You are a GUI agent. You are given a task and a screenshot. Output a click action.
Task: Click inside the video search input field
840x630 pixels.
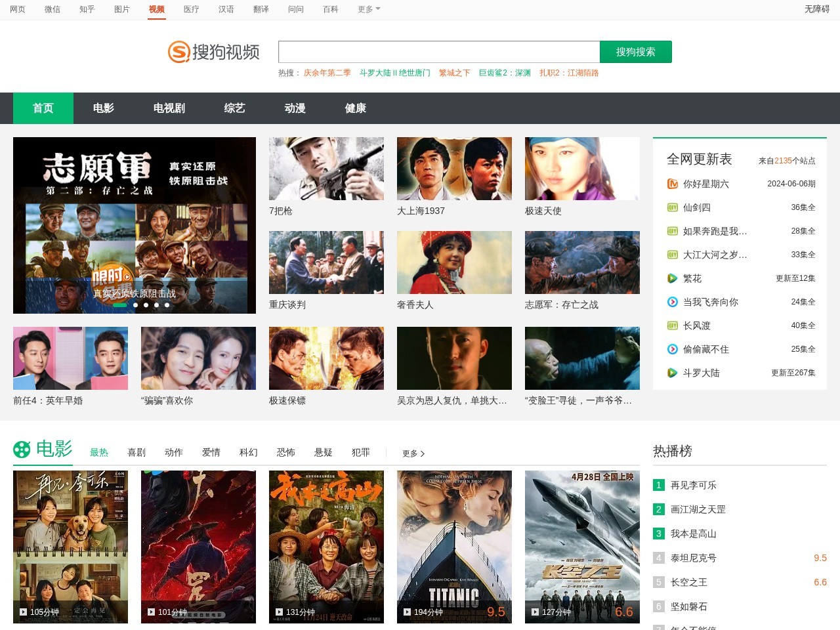pyautogui.click(x=438, y=51)
